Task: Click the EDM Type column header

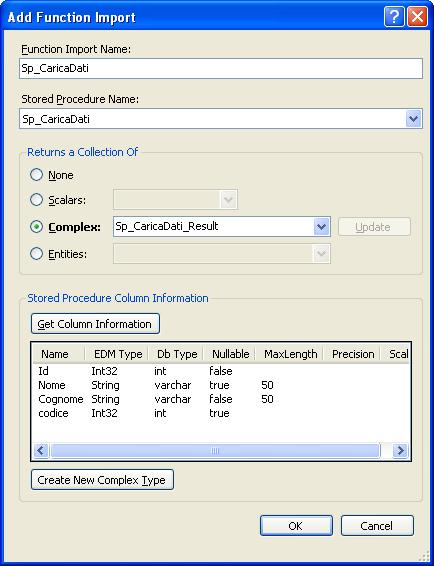Action: [117, 354]
